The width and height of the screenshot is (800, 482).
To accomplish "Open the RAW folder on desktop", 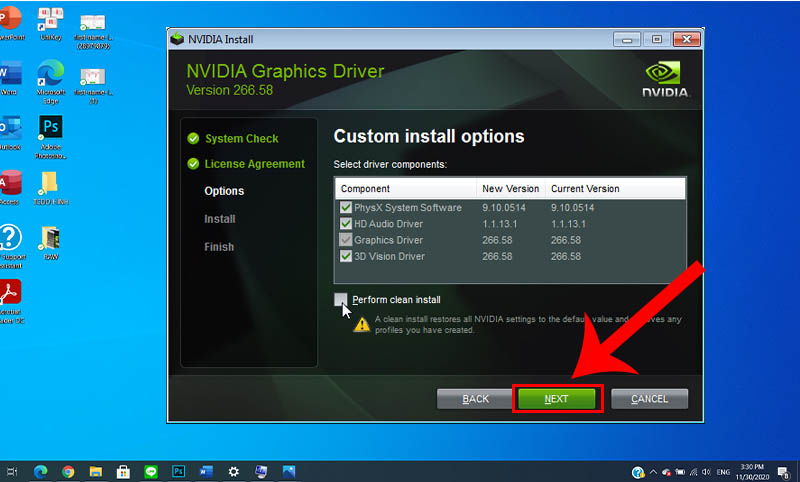I will (51, 243).
